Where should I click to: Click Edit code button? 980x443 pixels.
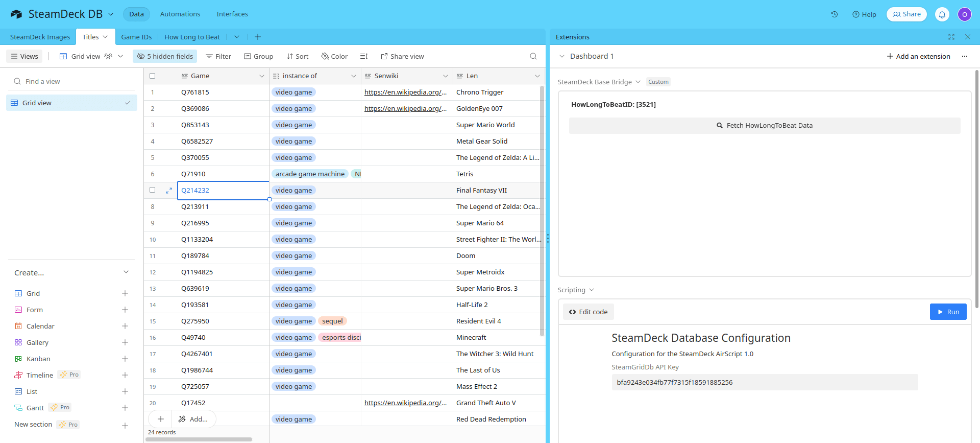click(x=589, y=312)
